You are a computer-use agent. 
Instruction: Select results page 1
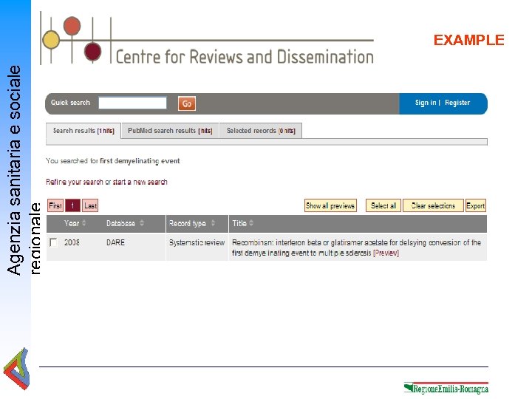[72, 205]
